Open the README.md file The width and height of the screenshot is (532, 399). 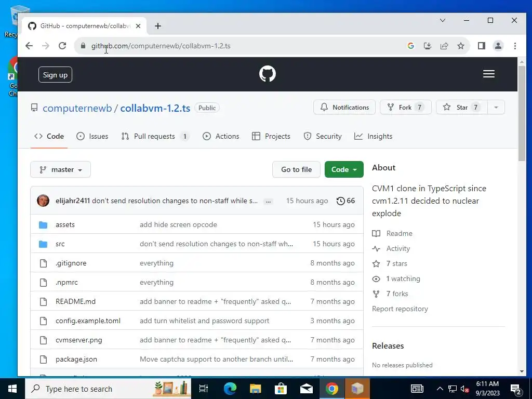pyautogui.click(x=75, y=302)
